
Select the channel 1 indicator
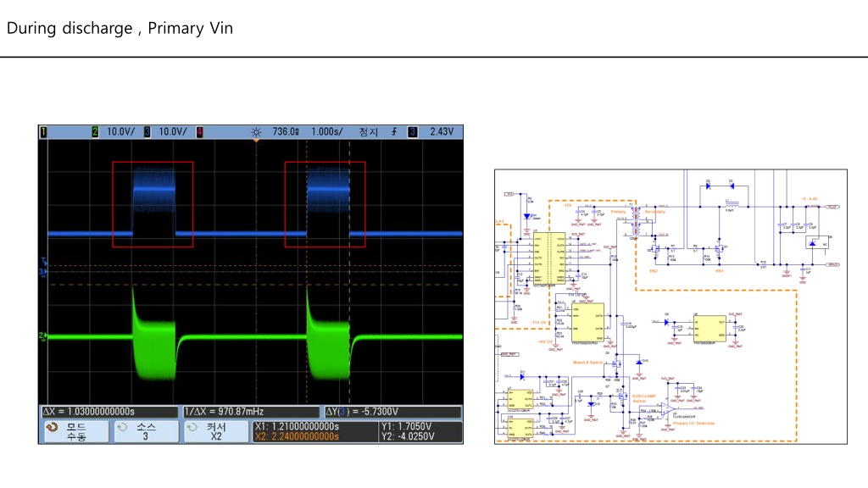[x=44, y=131]
